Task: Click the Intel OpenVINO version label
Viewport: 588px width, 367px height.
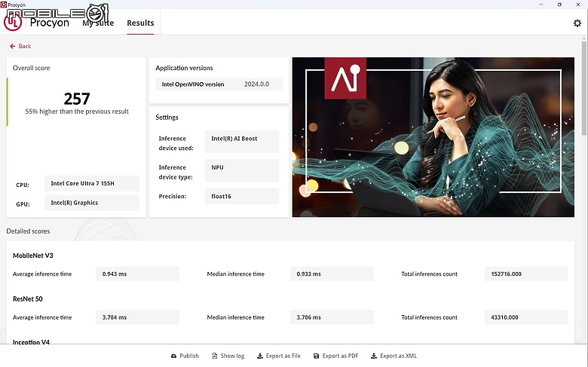Action: pyautogui.click(x=193, y=84)
